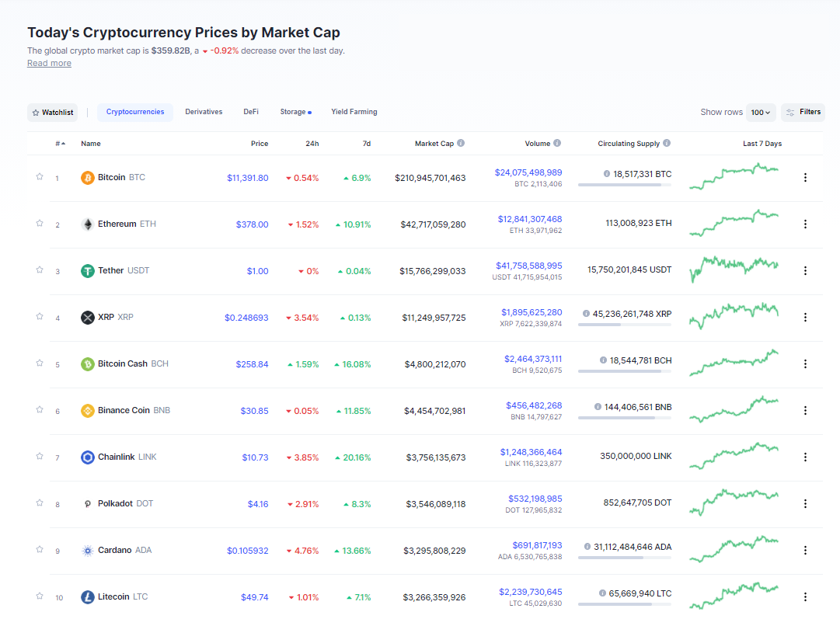
Task: Open the three-dot menu for Chainlink row
Action: (805, 457)
